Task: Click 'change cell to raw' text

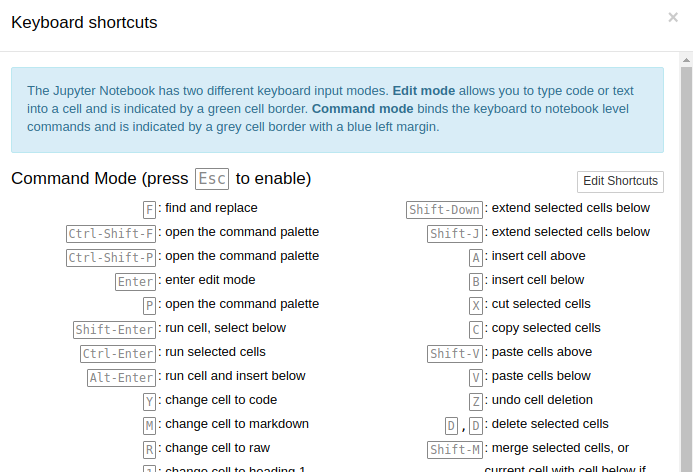Action: click(217, 448)
